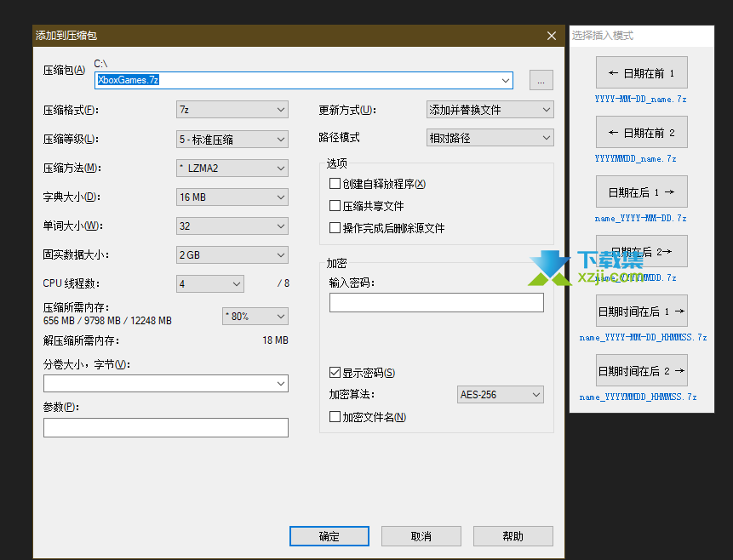Click the 帮助 button
Screen dimensions: 733x560
[x=513, y=536]
